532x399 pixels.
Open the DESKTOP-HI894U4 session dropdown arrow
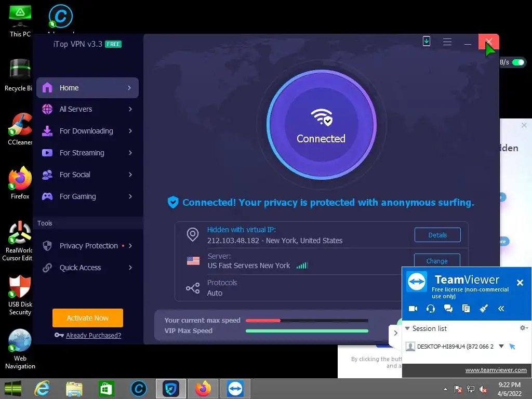point(501,347)
